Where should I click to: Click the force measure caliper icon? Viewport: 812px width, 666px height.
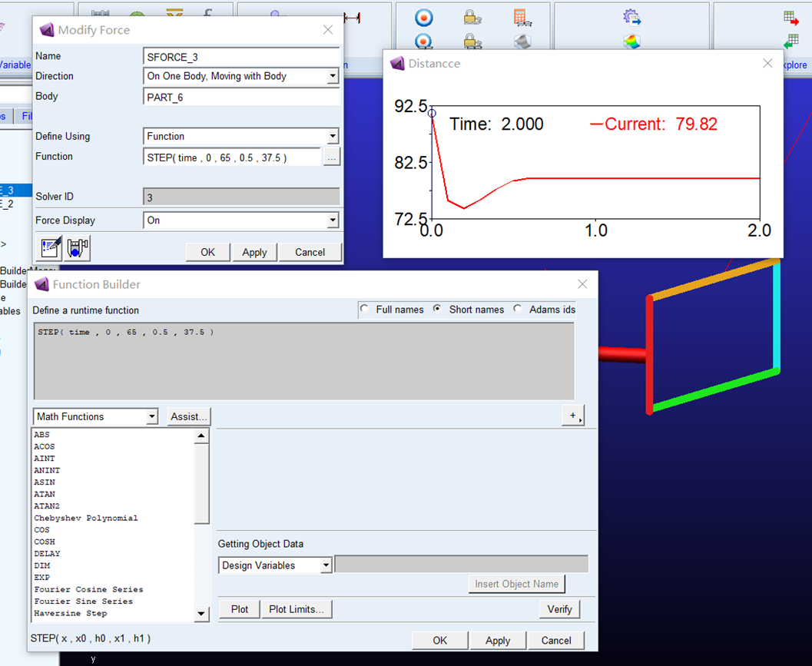click(78, 247)
